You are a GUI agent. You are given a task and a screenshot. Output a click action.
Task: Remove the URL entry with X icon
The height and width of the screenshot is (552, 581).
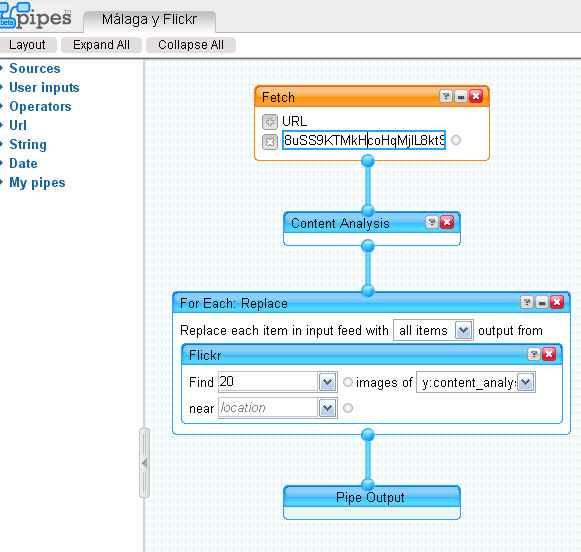click(x=269, y=142)
